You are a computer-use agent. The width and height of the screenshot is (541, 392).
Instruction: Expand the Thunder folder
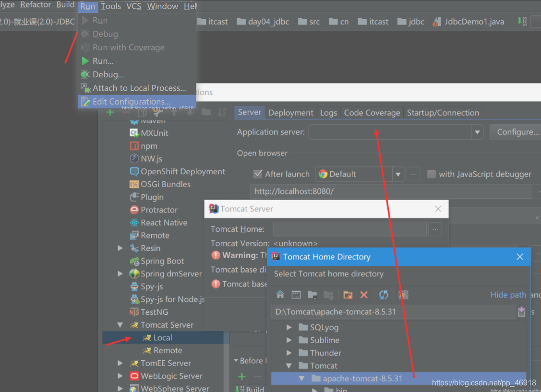pyautogui.click(x=289, y=353)
